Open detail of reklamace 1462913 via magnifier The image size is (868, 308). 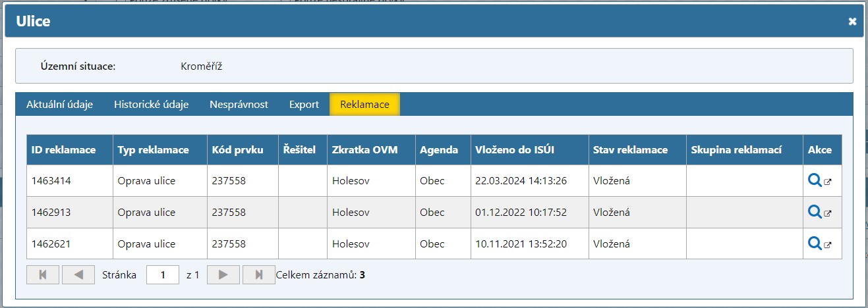(815, 212)
